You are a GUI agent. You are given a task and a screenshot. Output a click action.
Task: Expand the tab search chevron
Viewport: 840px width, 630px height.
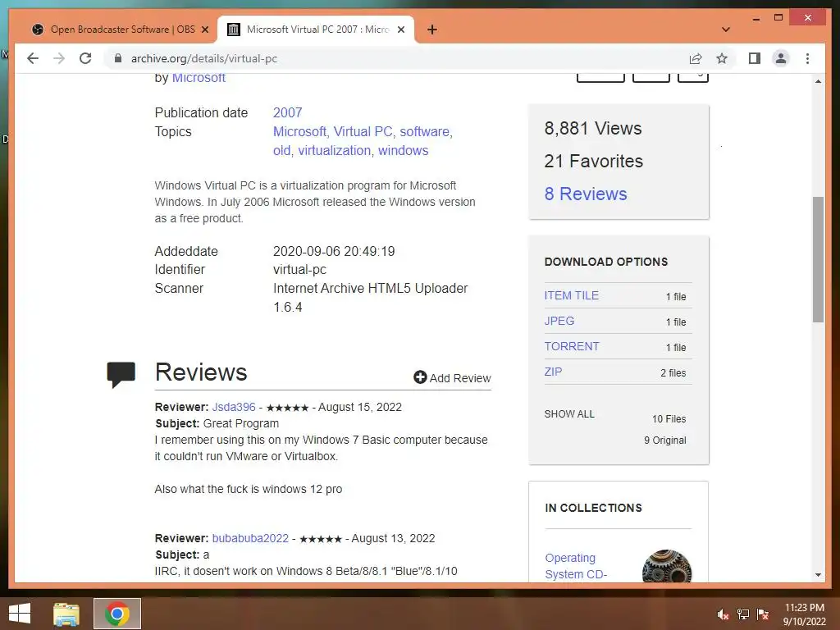click(x=725, y=30)
